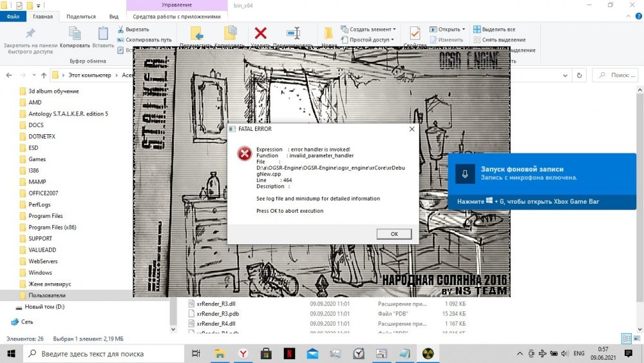Open the Mail app in taskbar
The width and height of the screenshot is (644, 363).
pyautogui.click(x=312, y=353)
